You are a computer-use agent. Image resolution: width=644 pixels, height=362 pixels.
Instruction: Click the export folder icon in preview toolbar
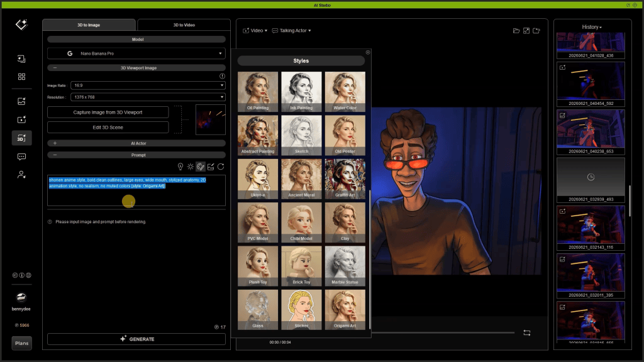click(x=536, y=31)
